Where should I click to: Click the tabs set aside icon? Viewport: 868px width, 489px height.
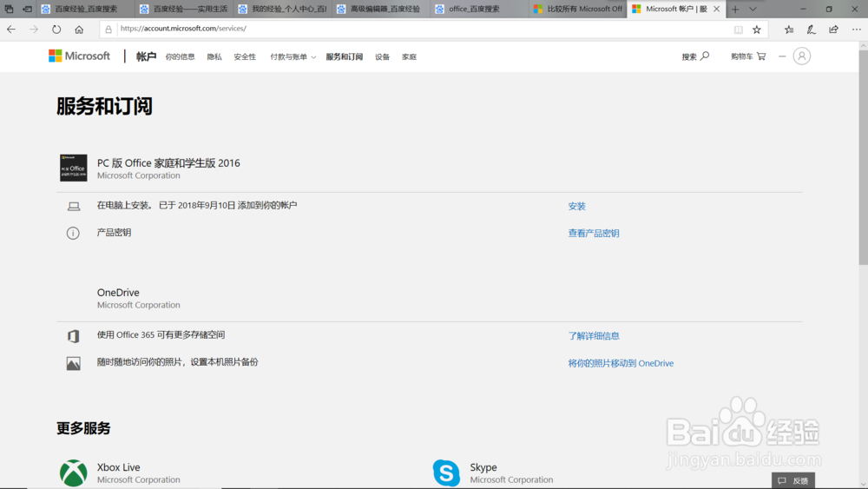pos(9,9)
